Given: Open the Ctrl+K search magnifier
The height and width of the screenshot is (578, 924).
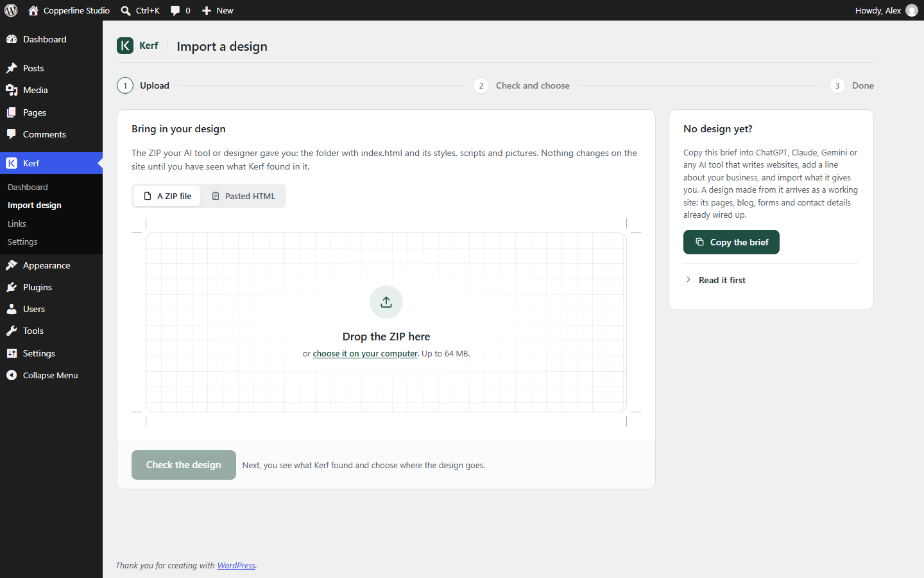Looking at the screenshot, I should pyautogui.click(x=126, y=10).
